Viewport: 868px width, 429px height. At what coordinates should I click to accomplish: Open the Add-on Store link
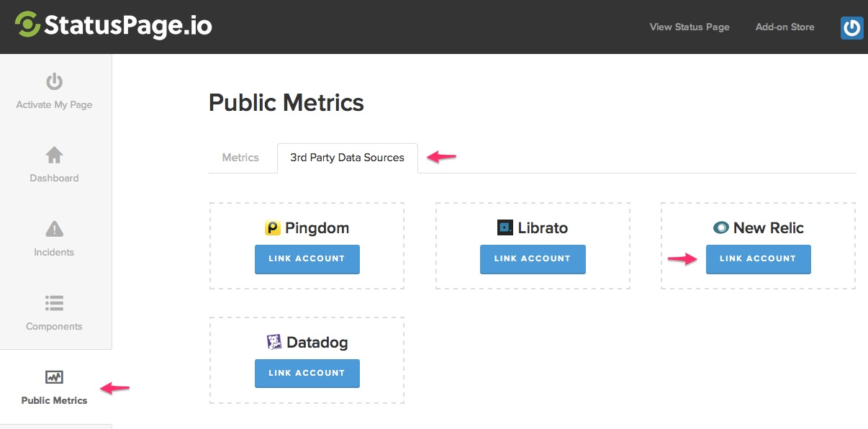[x=785, y=27]
